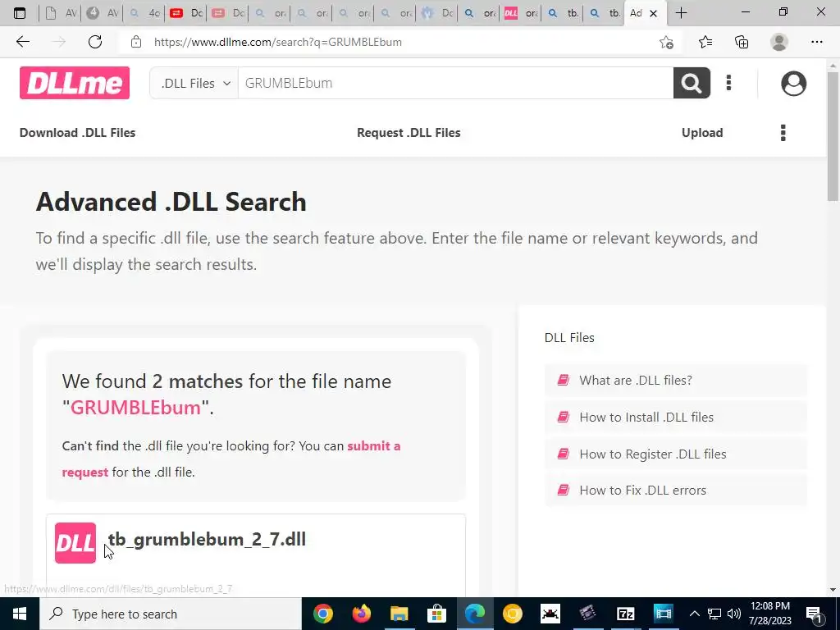
Task: Open the Collections icon
Action: pyautogui.click(x=742, y=42)
